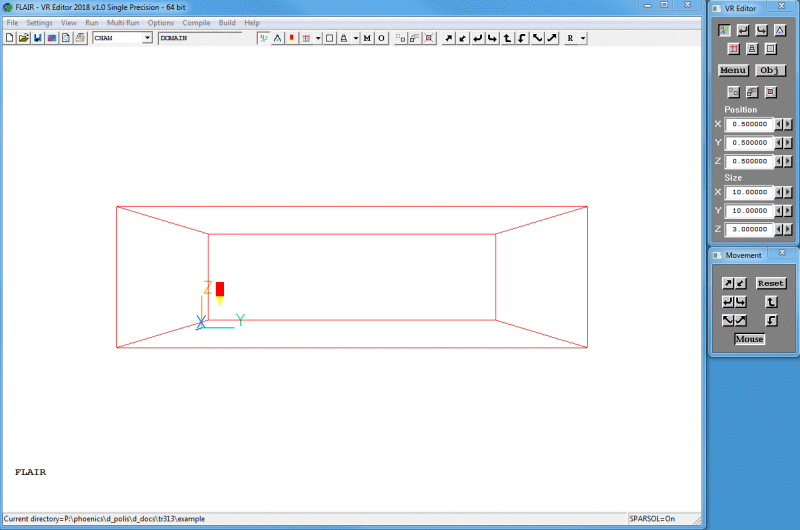
Task: Open the Multi Run menu
Action: [x=123, y=22]
